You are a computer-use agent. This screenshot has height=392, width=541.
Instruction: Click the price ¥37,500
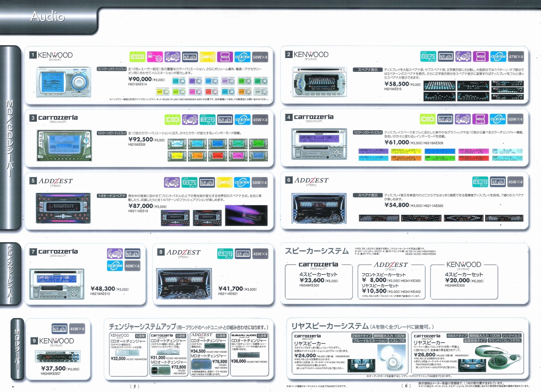(53, 369)
